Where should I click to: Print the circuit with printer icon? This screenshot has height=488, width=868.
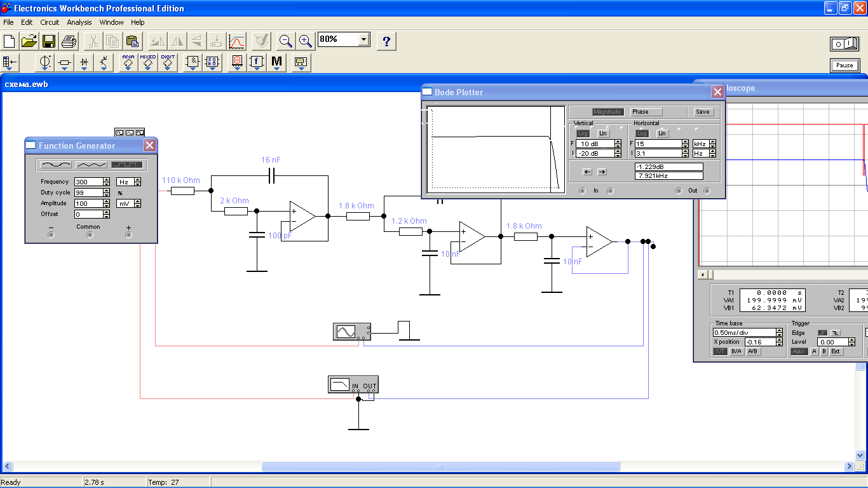pyautogui.click(x=69, y=41)
